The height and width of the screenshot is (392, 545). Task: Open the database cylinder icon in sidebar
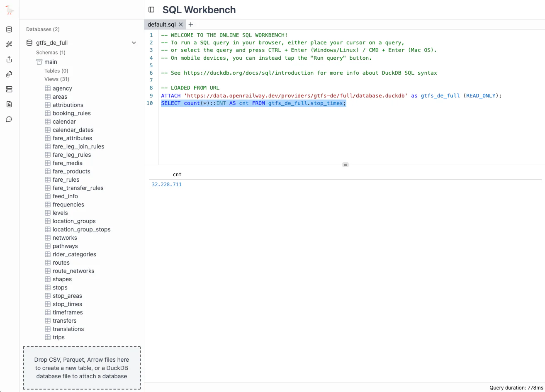[10, 29]
